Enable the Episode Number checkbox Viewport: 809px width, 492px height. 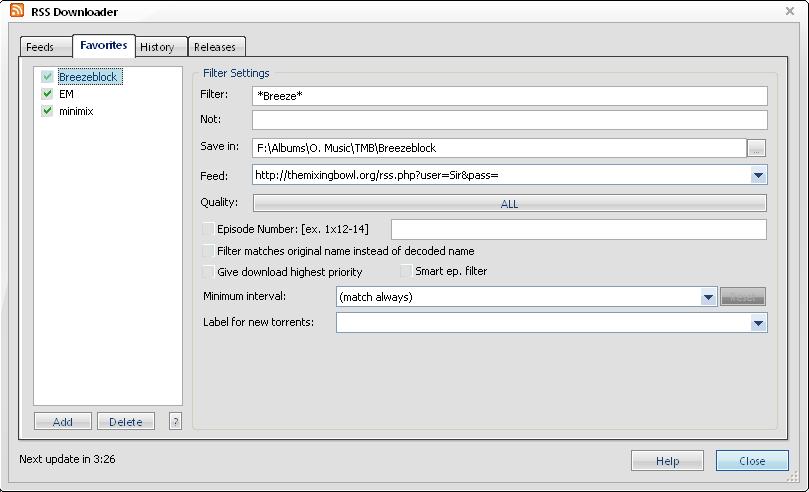[x=209, y=229]
